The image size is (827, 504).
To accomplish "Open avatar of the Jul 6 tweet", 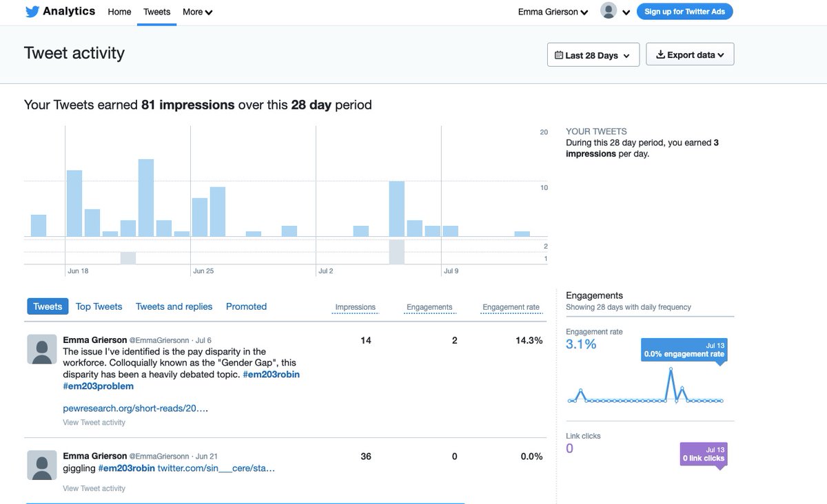I will coord(41,349).
